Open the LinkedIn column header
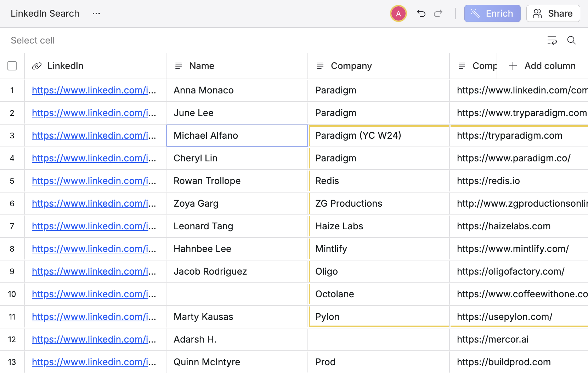 click(x=95, y=66)
